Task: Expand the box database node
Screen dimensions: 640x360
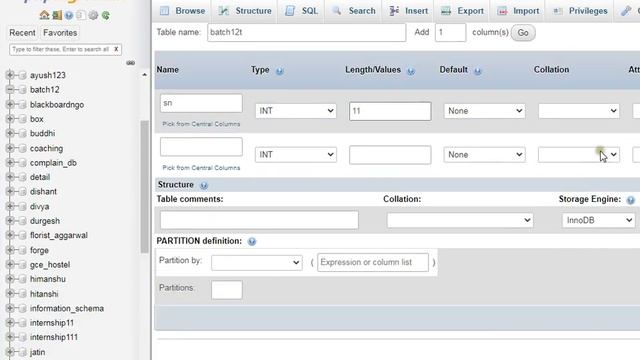Action: tap(10, 119)
